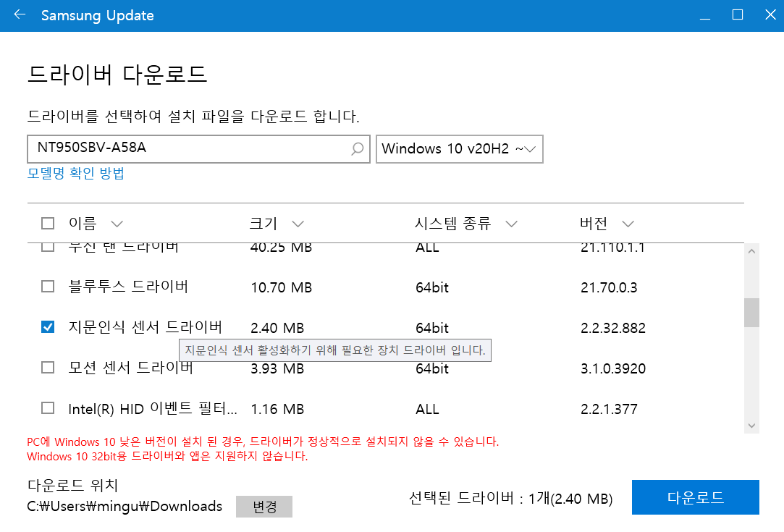Select the 블루투스 드라이버 row name
The width and height of the screenshot is (784, 532).
click(x=129, y=287)
